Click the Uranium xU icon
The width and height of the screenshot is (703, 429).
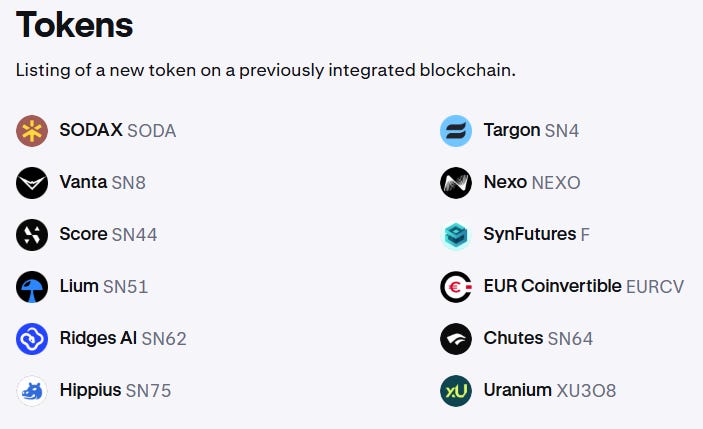pos(456,391)
